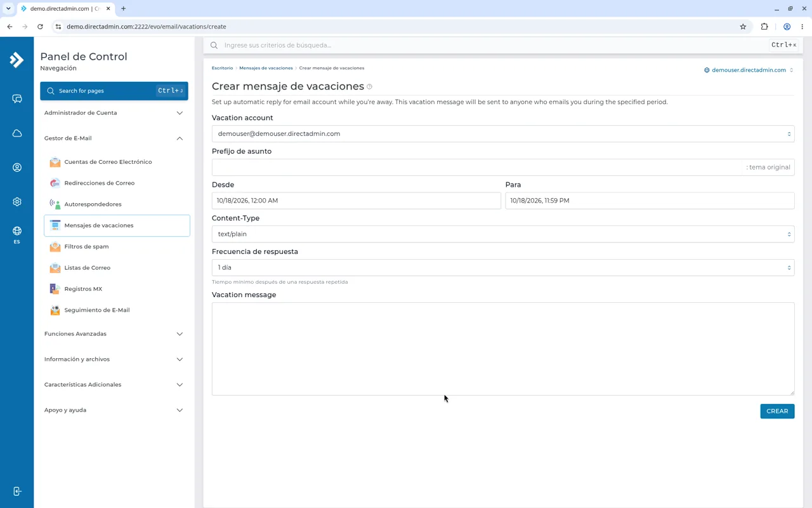Click the CREAR button
Screen dimensions: 812x508
[777, 411]
